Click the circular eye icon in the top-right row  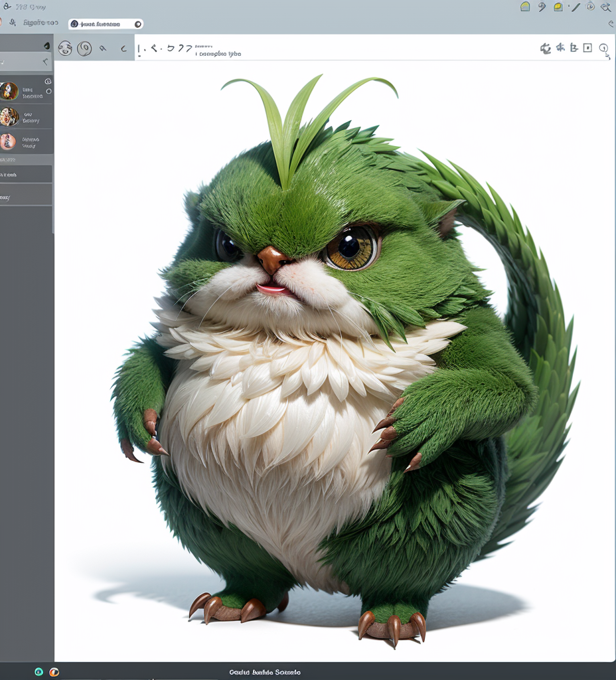pos(590,6)
